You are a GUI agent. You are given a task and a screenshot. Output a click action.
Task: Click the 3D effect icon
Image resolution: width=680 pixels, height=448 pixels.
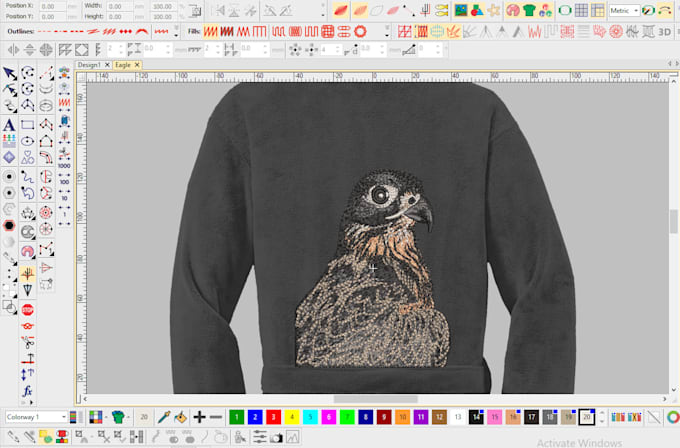(664, 32)
